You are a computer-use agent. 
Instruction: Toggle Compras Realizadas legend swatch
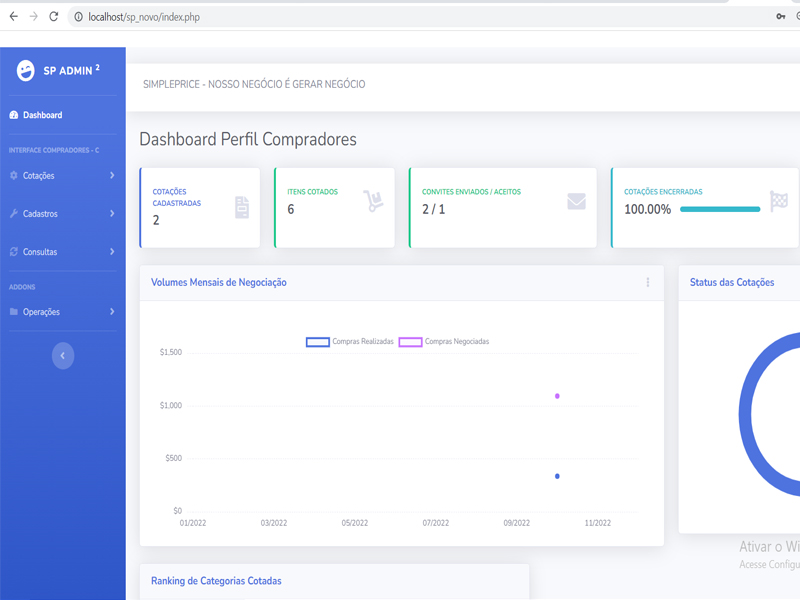[x=318, y=342]
